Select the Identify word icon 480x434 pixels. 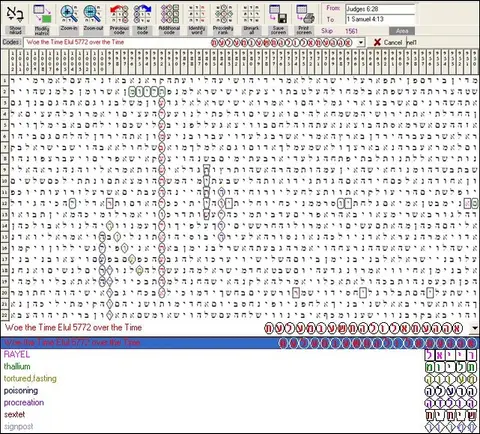(x=196, y=14)
